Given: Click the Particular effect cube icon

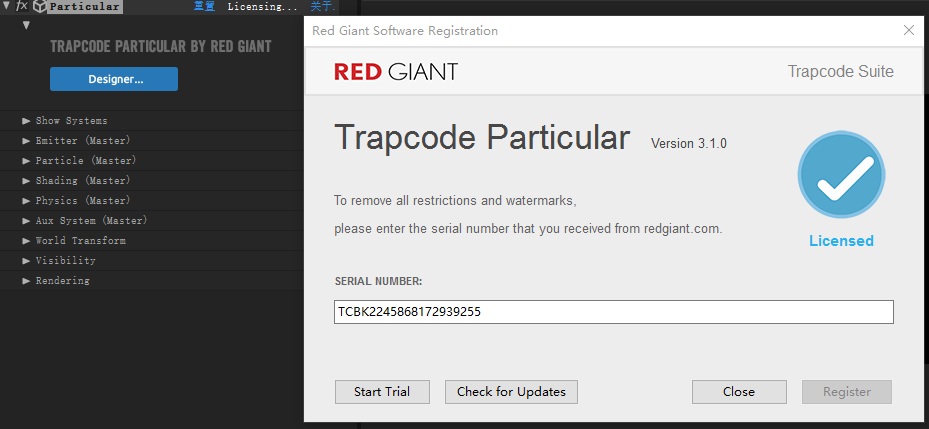Looking at the screenshot, I should point(39,7).
